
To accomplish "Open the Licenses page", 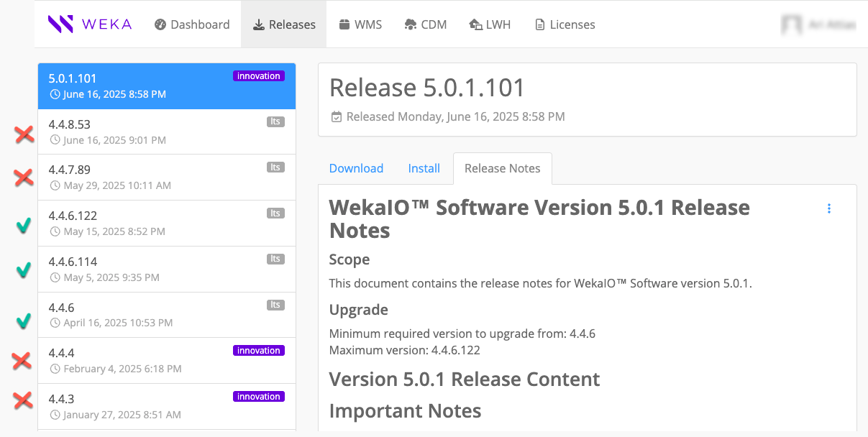I will pyautogui.click(x=565, y=24).
